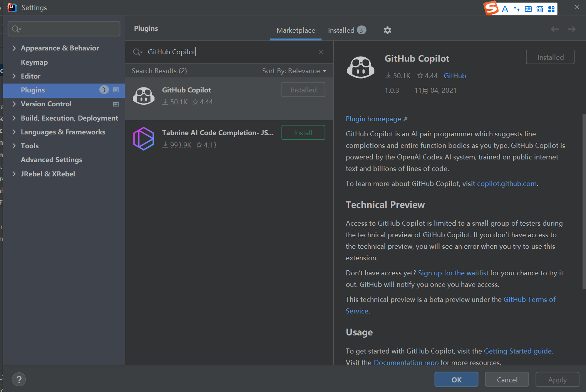
Task: Select the Tabnine AI Code Completion result
Action: [229, 139]
